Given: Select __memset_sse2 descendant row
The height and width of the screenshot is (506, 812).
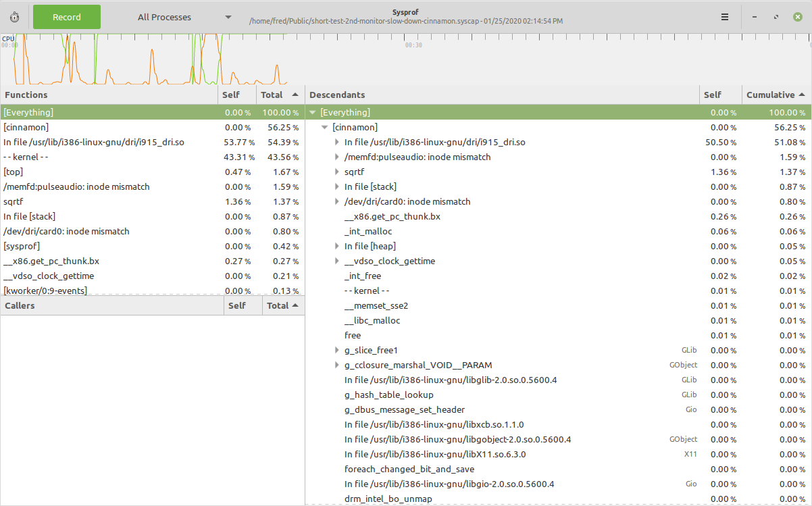Looking at the screenshot, I should pyautogui.click(x=558, y=305).
